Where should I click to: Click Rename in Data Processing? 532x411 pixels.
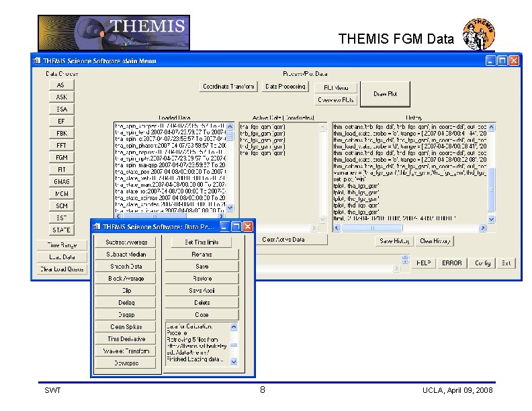click(202, 255)
